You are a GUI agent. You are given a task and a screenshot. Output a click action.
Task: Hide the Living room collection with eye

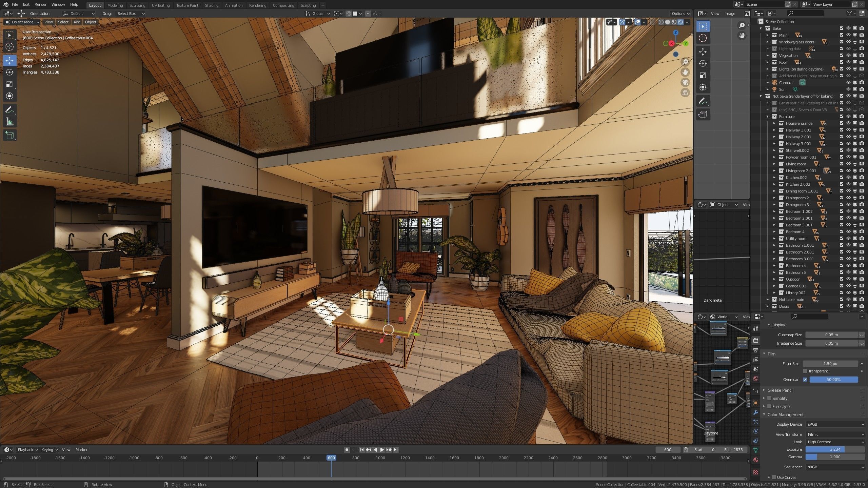click(x=848, y=164)
